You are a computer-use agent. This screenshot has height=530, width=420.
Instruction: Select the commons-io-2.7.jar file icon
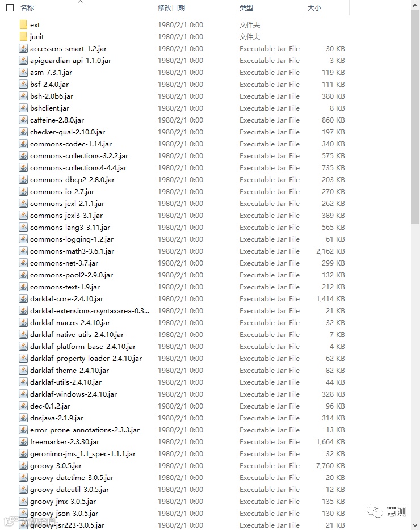[23, 192]
